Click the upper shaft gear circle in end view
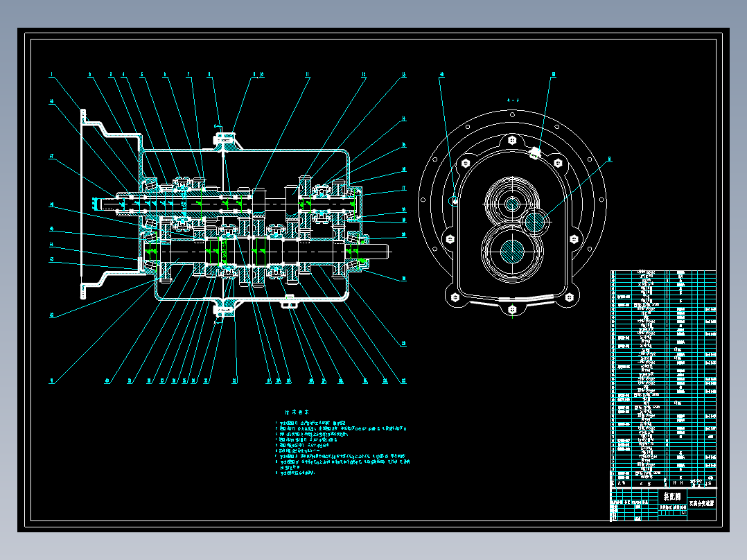This screenshot has width=747, height=560. click(511, 204)
